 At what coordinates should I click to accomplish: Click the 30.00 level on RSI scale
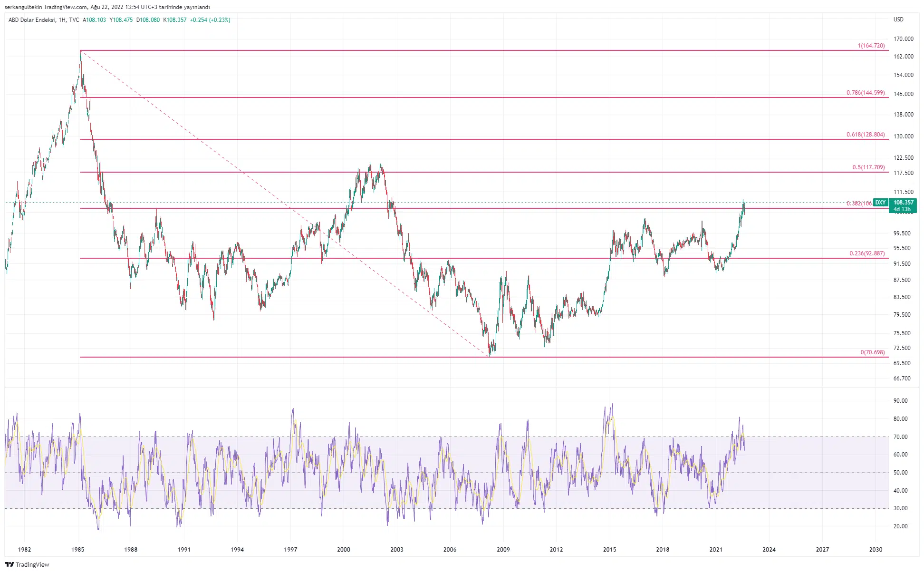(900, 508)
